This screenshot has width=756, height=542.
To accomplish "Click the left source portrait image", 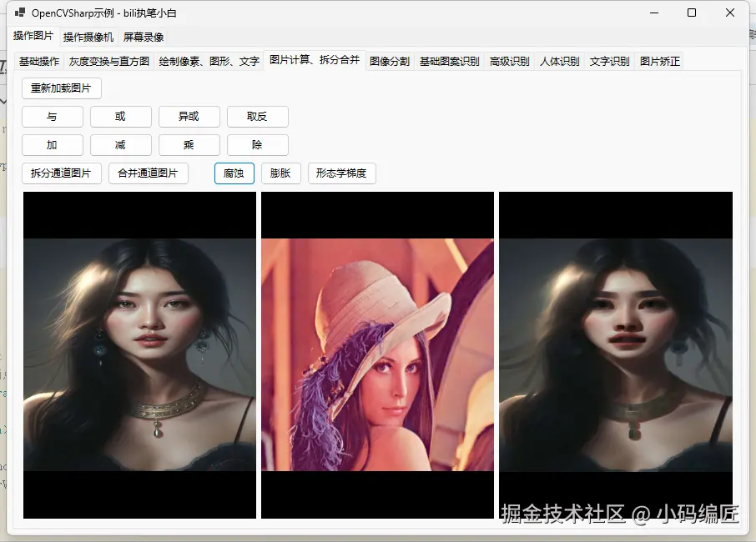I will pos(139,355).
